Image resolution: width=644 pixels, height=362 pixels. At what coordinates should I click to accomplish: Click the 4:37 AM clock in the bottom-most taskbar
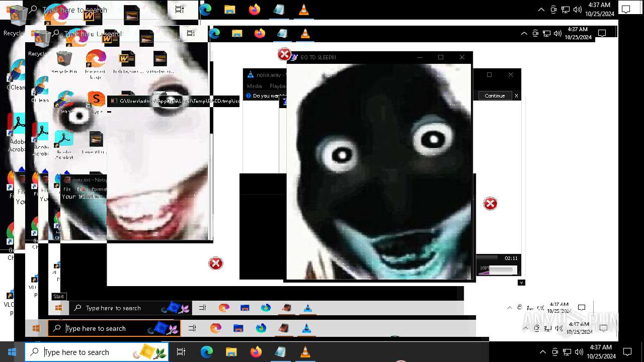[x=601, y=352]
